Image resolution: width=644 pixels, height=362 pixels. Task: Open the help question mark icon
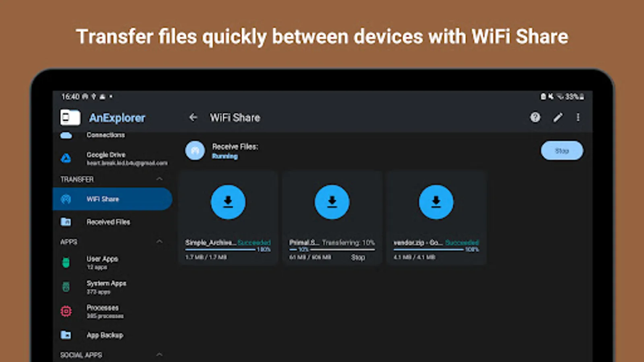[x=535, y=117]
